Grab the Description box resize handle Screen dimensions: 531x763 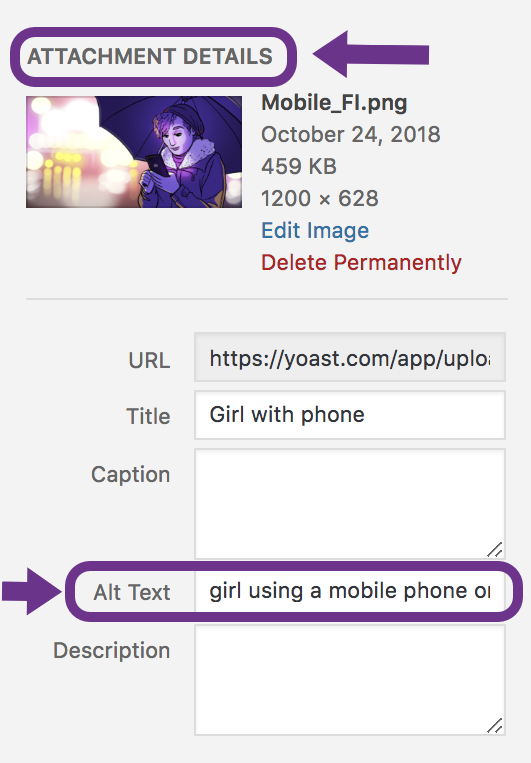click(x=495, y=725)
